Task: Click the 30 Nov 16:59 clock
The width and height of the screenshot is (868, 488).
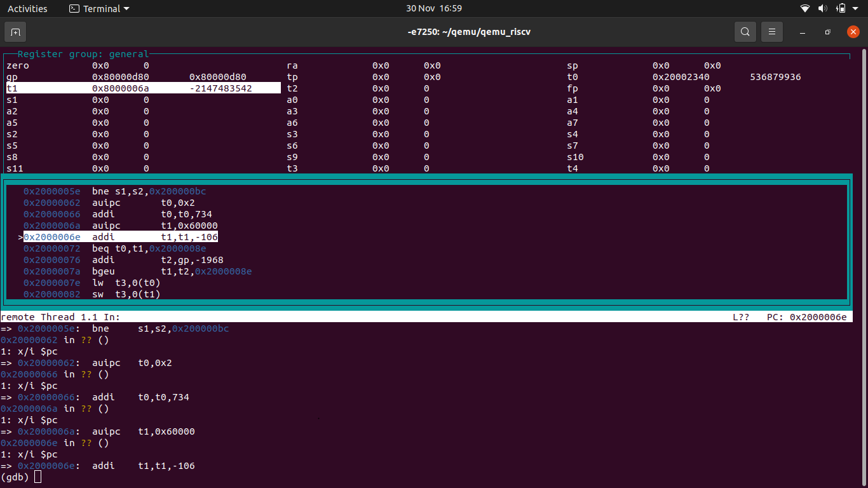Action: point(434,8)
